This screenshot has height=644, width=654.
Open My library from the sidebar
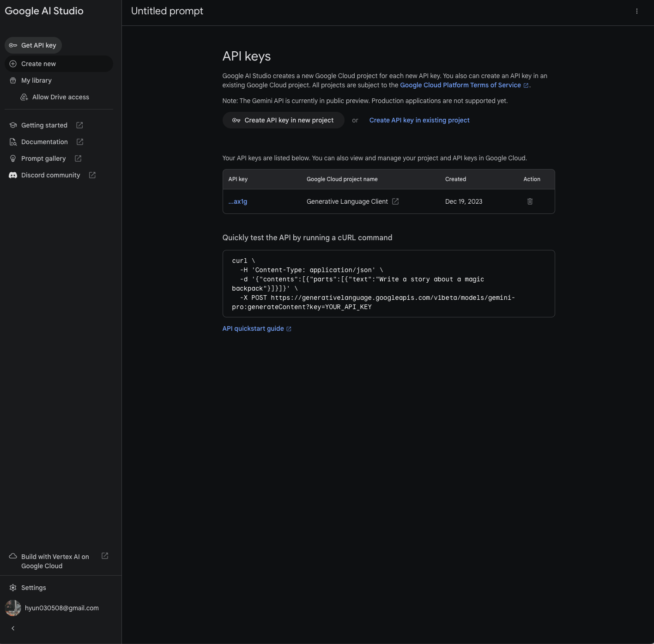coord(37,80)
